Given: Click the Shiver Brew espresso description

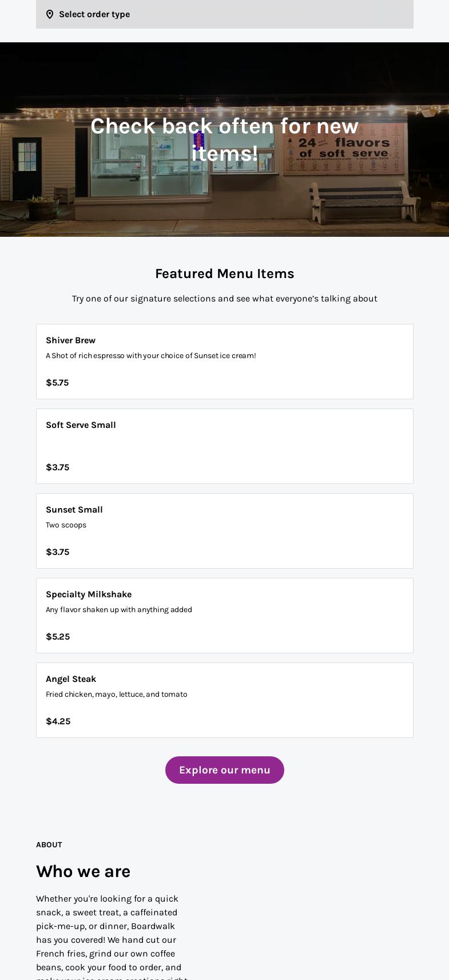Looking at the screenshot, I should 151,356.
